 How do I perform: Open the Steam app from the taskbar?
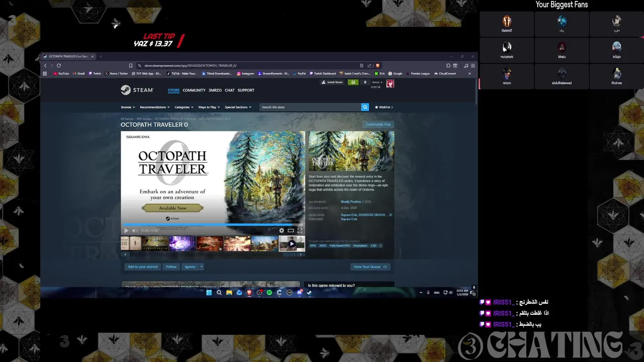309,293
